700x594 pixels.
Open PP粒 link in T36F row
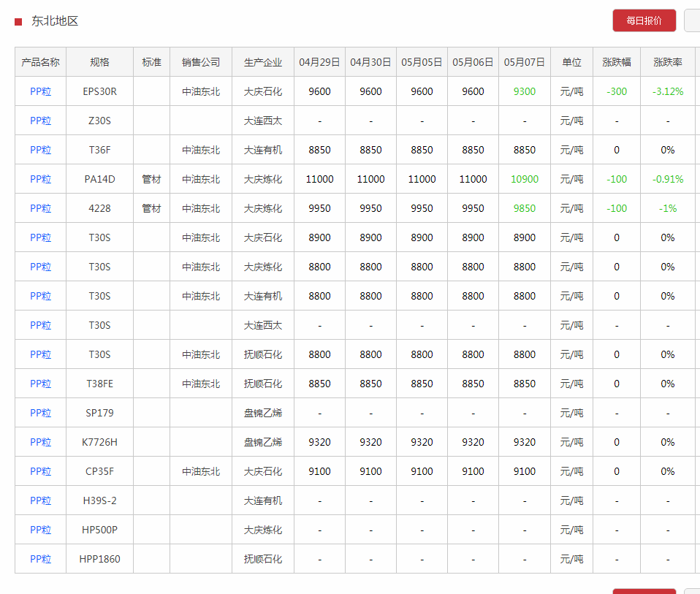click(x=41, y=150)
